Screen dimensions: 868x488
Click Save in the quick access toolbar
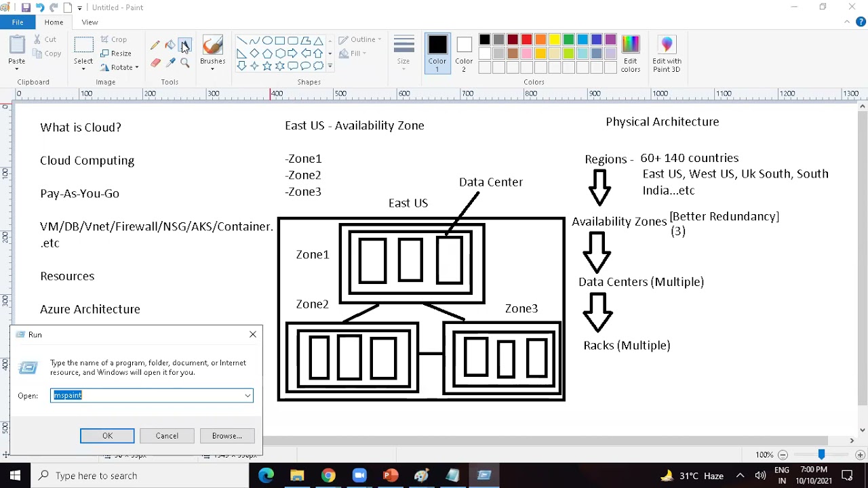pos(26,7)
